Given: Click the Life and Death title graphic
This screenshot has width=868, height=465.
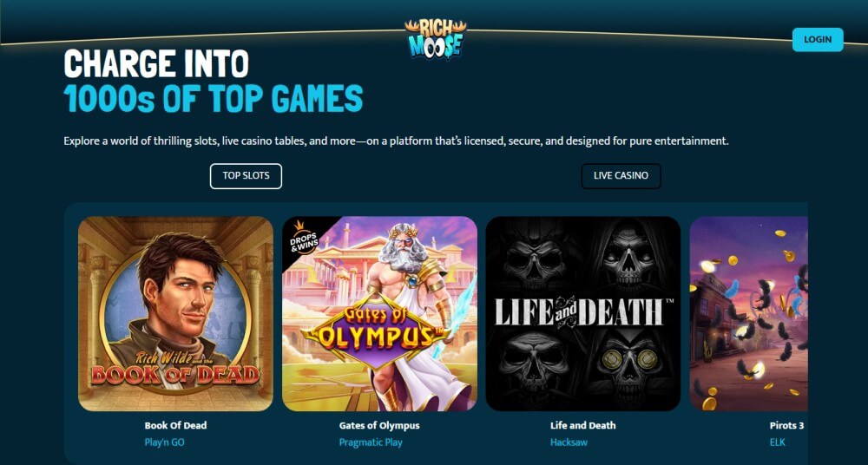Looking at the screenshot, I should click(x=584, y=311).
